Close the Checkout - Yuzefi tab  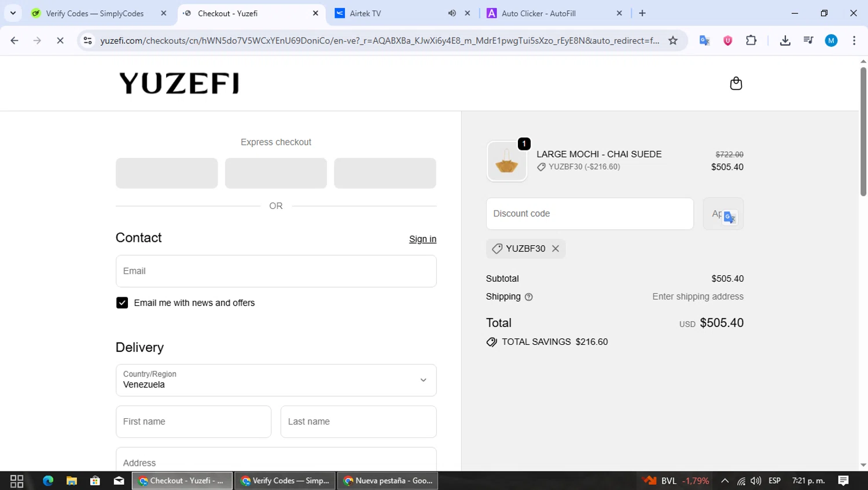[x=315, y=13]
